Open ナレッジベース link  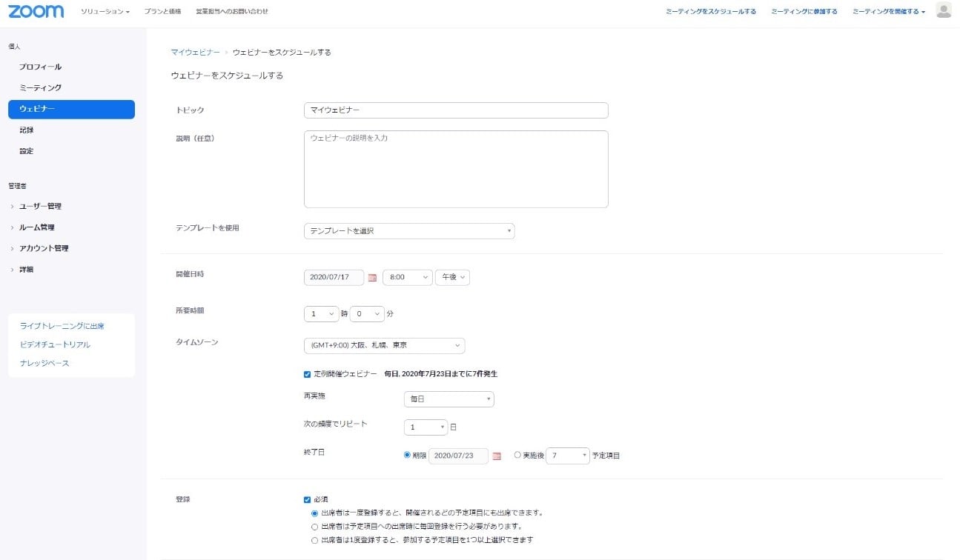[44, 364]
